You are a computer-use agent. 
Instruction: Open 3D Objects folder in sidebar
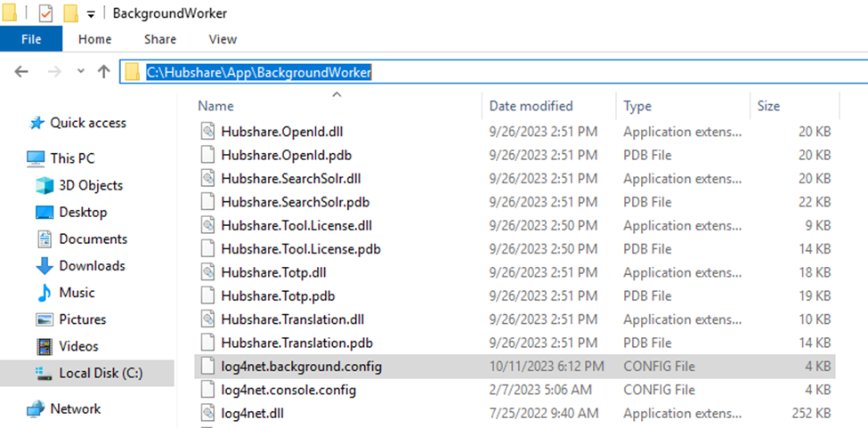pyautogui.click(x=91, y=185)
